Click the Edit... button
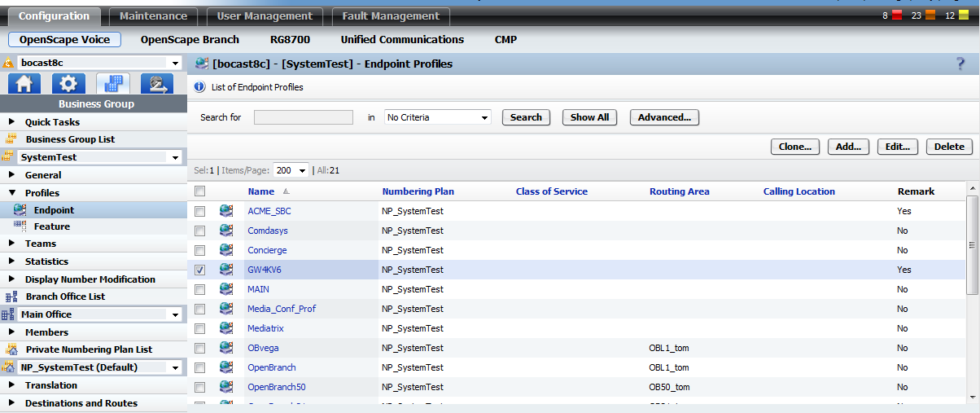980x413 pixels. click(x=898, y=147)
